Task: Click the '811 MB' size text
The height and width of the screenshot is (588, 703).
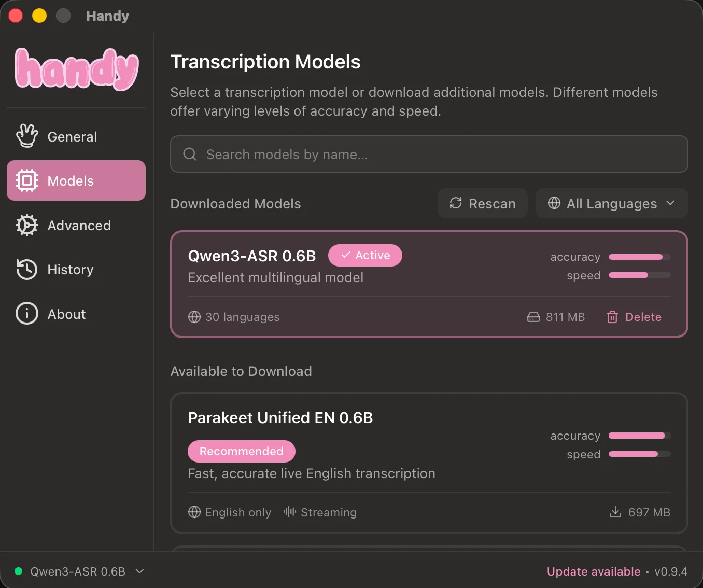Action: (x=565, y=317)
